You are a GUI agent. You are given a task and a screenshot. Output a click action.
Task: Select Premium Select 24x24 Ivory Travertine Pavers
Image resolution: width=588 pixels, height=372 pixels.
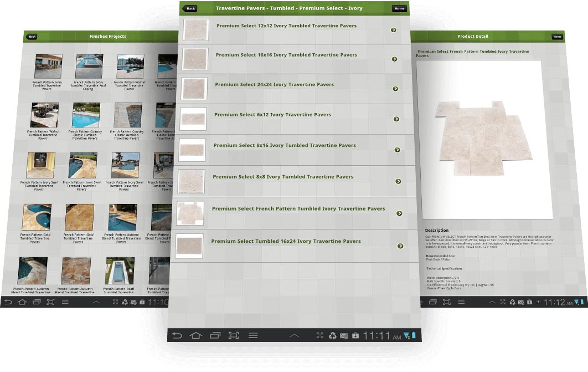tap(274, 85)
